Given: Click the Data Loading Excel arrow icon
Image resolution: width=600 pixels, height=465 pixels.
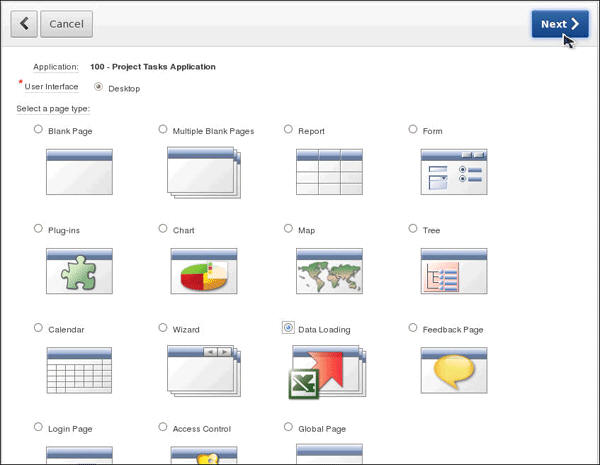Looking at the screenshot, I should point(328,372).
